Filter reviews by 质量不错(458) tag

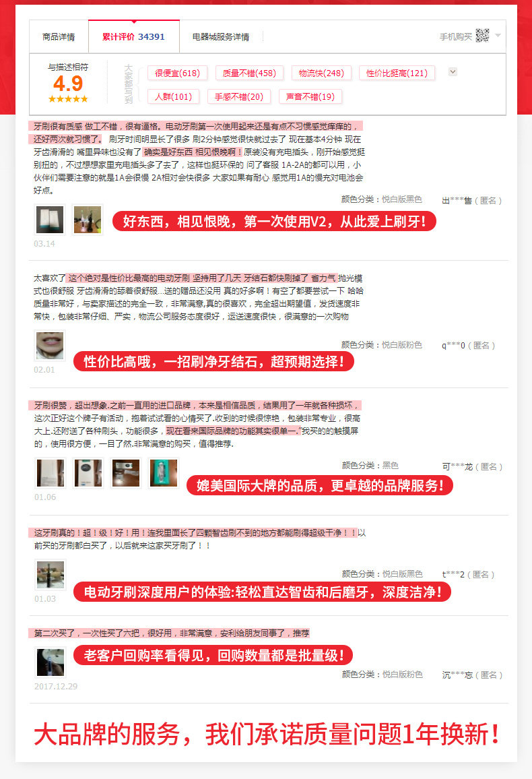tap(249, 73)
